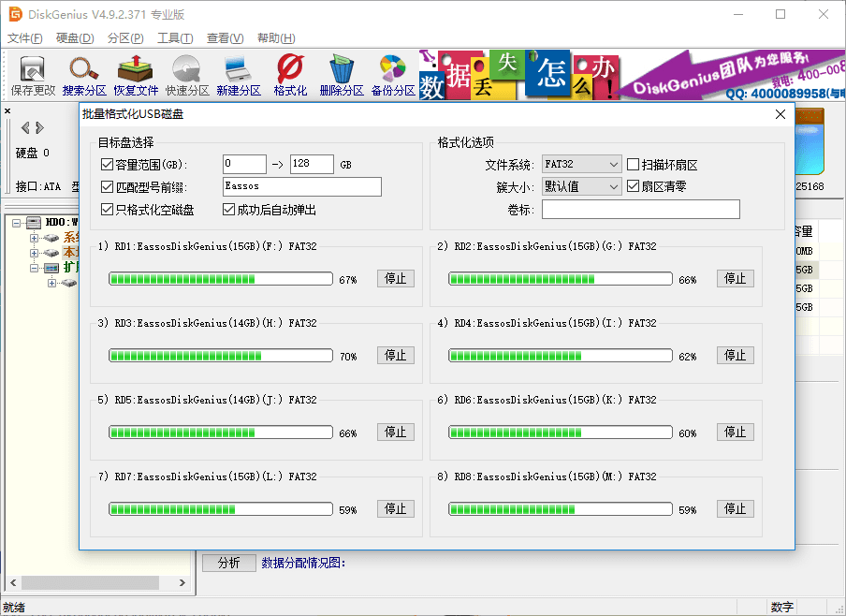Viewport: 846px width, 616px height.
Task: Open the cluster size (簇大小) dropdown
Action: click(x=582, y=187)
